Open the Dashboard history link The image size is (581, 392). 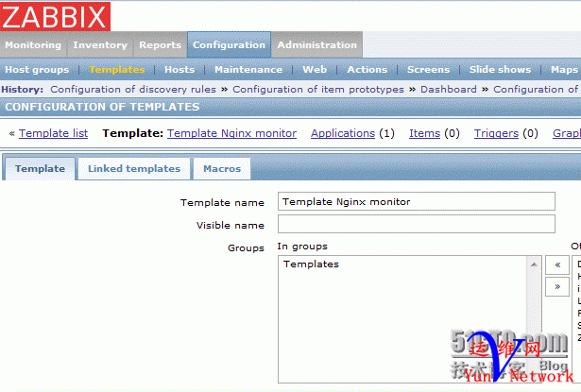pos(449,90)
